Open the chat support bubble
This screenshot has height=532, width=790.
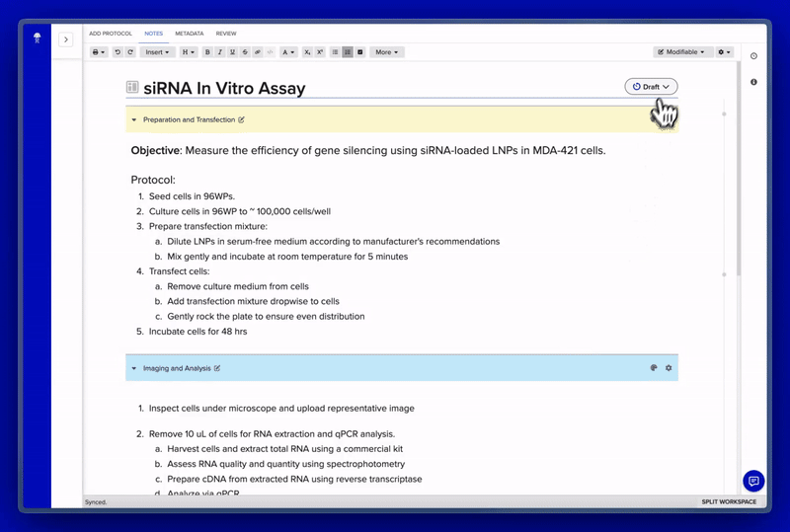(753, 481)
